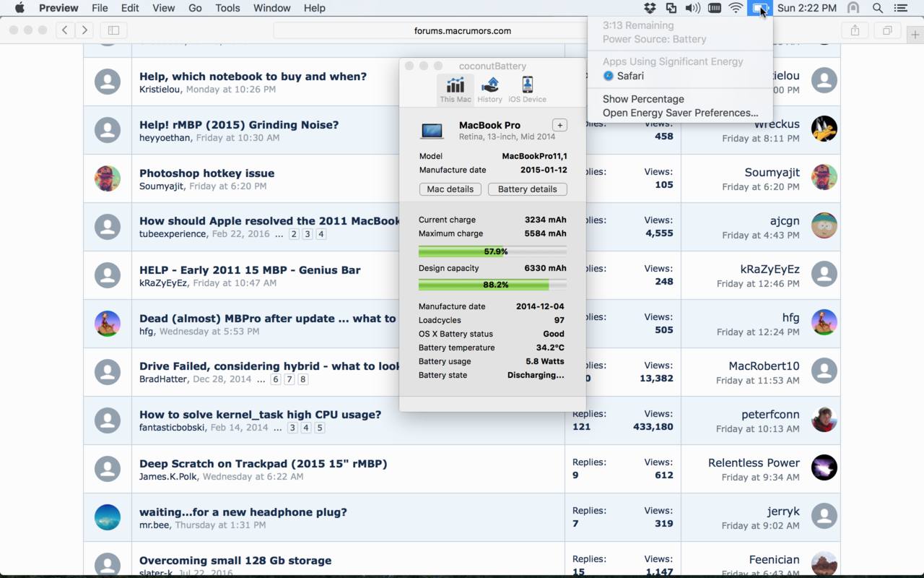Image resolution: width=924 pixels, height=578 pixels.
Task: Open Overcoming small 128 Gb storage thread
Action: (x=235, y=561)
